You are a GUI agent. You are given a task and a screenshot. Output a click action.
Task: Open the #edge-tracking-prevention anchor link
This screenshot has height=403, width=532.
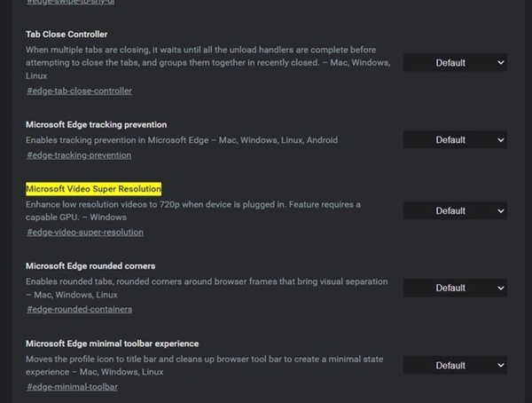point(78,155)
